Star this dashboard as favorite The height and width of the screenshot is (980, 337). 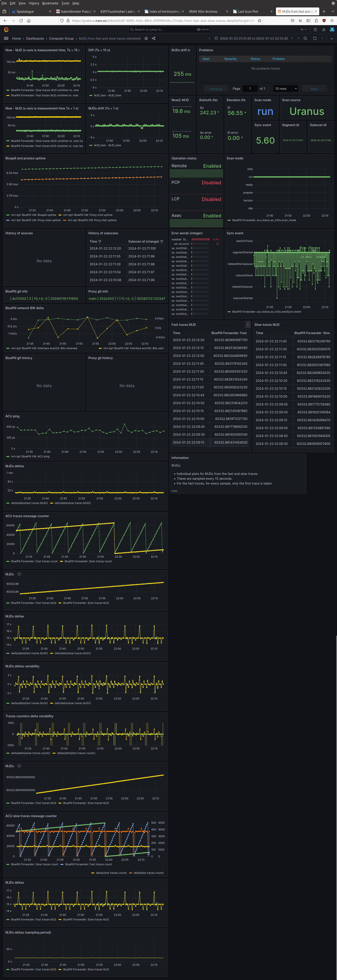pyautogui.click(x=146, y=38)
